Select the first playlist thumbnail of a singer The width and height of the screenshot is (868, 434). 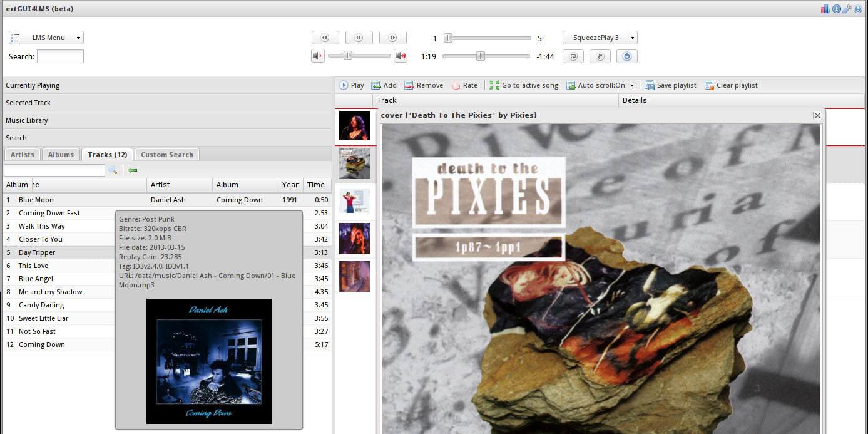[x=355, y=125]
